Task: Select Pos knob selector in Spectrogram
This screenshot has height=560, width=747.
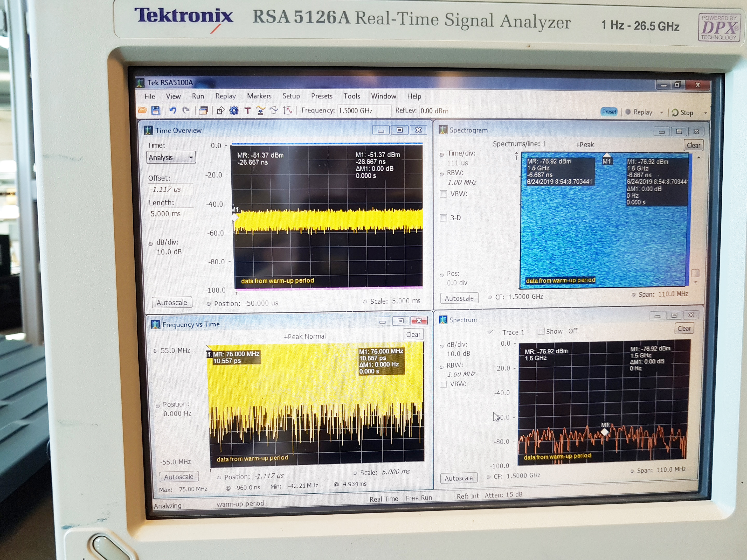Action: coord(441,275)
